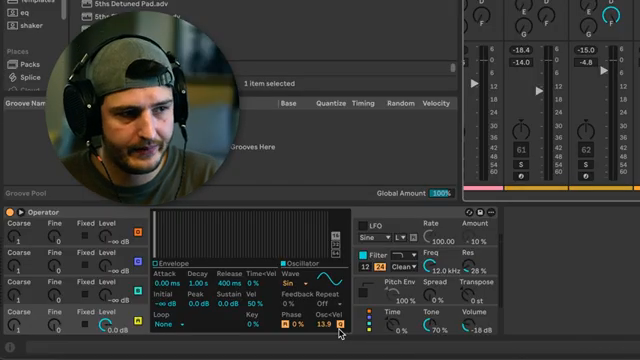Image resolution: width=640 pixels, height=360 pixels.
Task: Open LFO range L dropdown
Action: (x=400, y=238)
